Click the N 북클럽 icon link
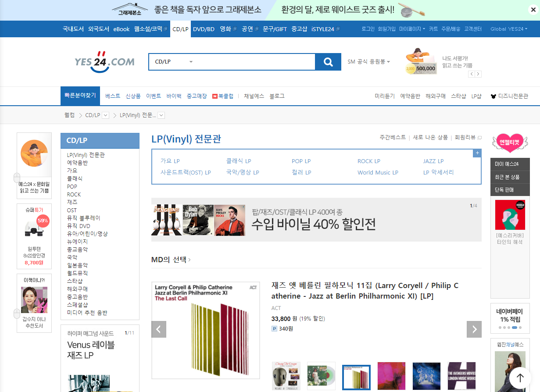The image size is (540, 392). (x=223, y=96)
